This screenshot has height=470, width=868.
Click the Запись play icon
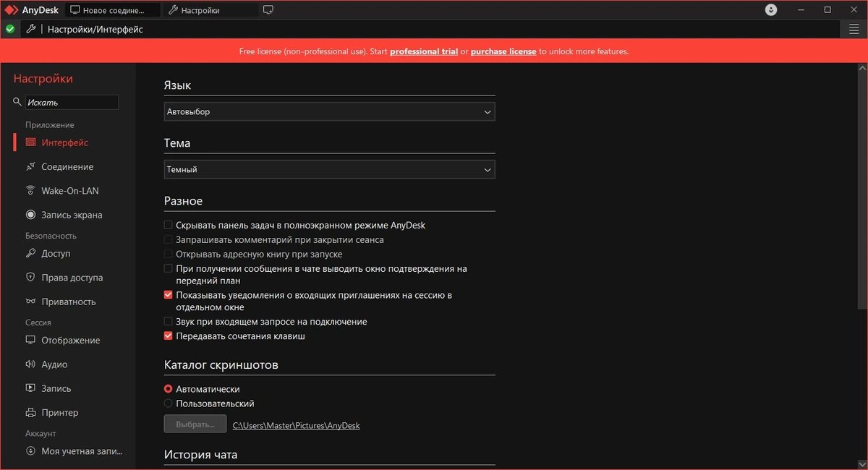(30, 388)
